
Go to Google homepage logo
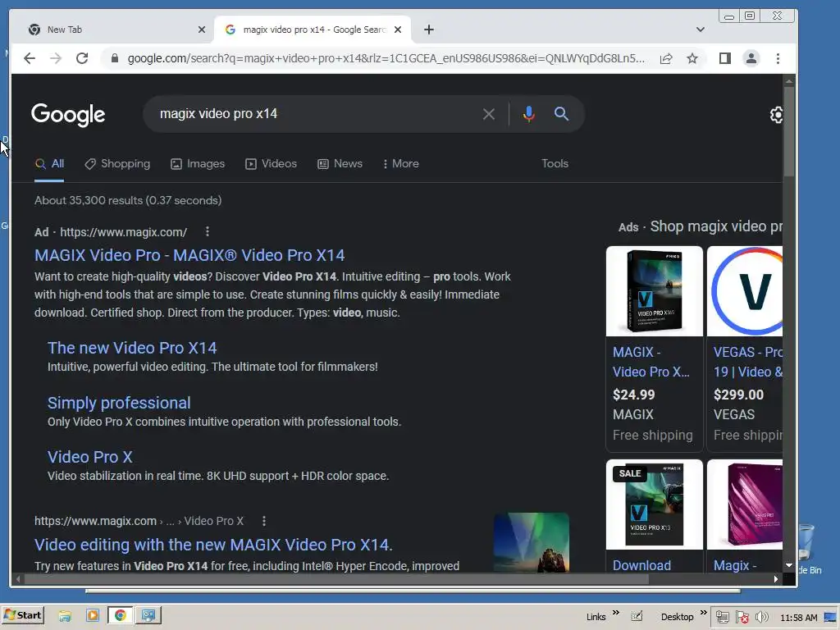(68, 114)
